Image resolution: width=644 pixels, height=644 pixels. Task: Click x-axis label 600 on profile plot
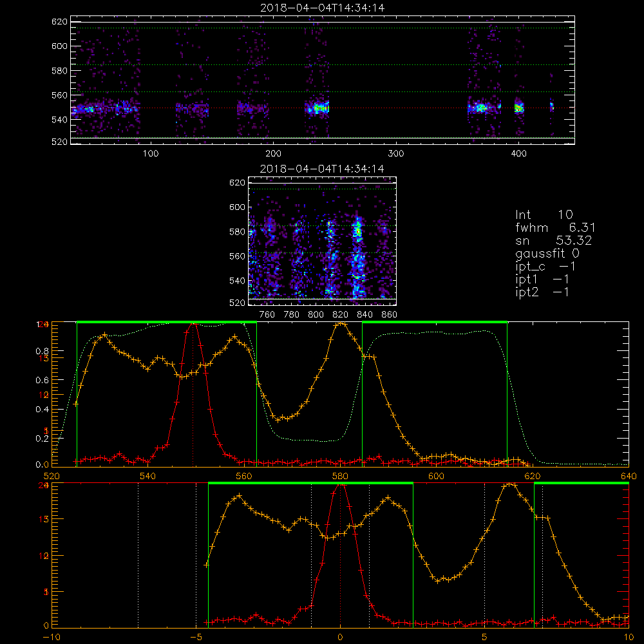point(436,477)
